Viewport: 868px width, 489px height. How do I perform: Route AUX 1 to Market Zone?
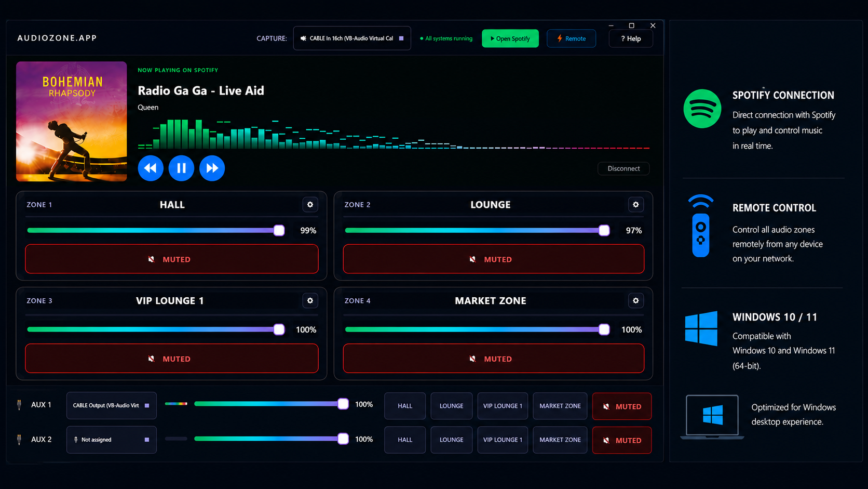click(560, 406)
